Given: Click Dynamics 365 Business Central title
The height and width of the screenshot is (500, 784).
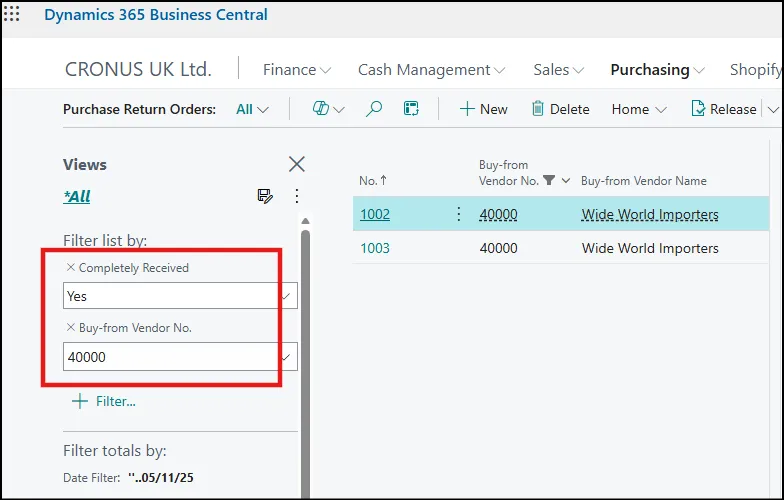Looking at the screenshot, I should (x=156, y=14).
